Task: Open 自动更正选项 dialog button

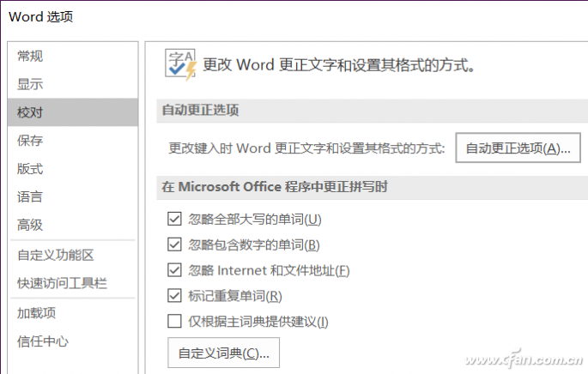Action: [x=518, y=148]
